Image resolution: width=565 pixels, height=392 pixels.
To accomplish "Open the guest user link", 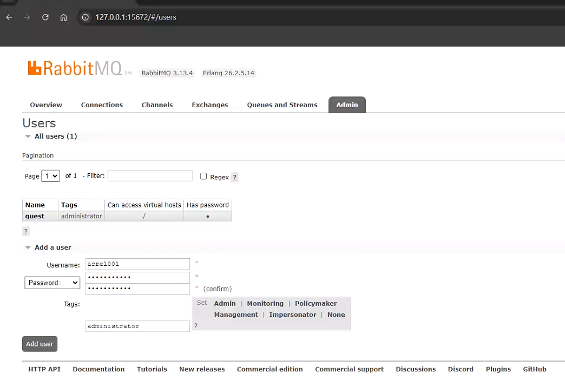I will coord(35,216).
